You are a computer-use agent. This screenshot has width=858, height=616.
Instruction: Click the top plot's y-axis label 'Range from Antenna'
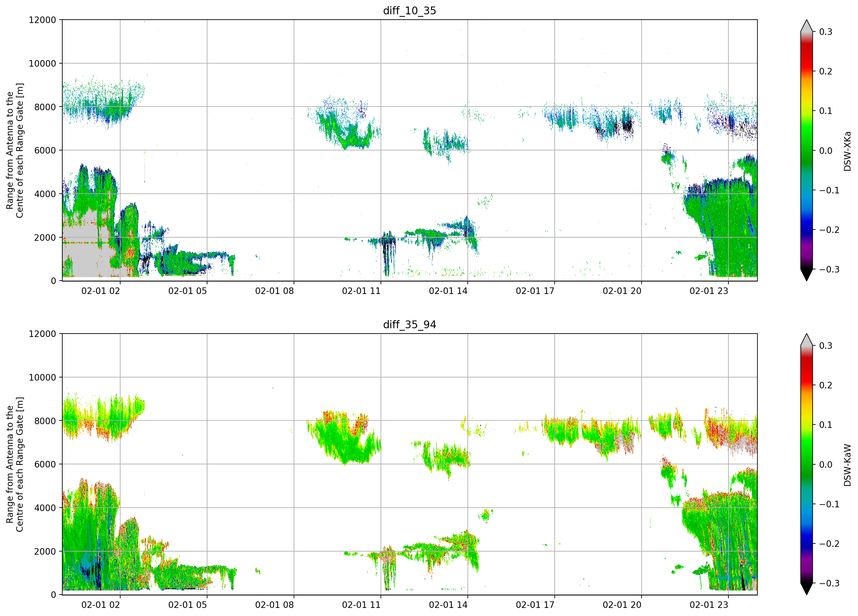click(15, 150)
